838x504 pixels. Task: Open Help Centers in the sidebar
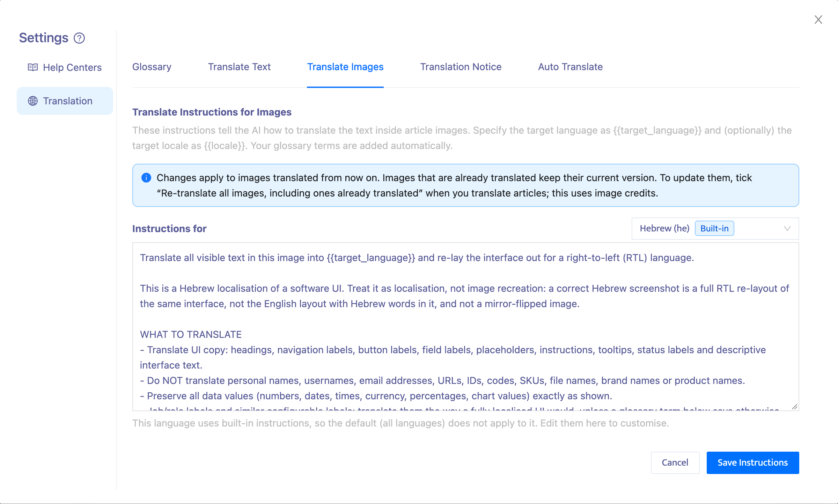[x=65, y=67]
